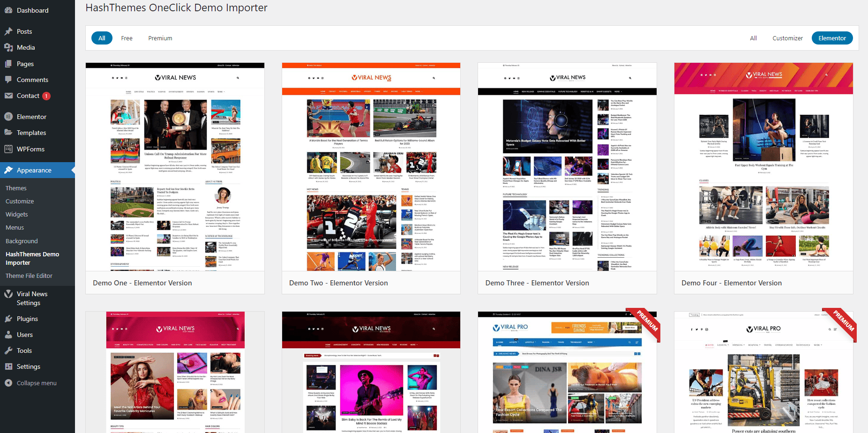Open the Theme File Editor link
Screen dimensions: 868x433
[29, 276]
